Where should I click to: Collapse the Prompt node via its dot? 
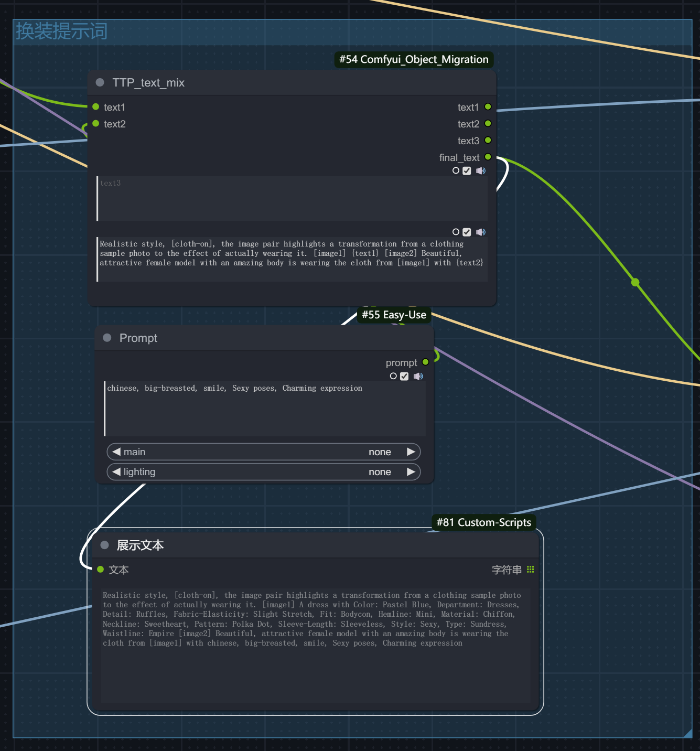click(107, 338)
